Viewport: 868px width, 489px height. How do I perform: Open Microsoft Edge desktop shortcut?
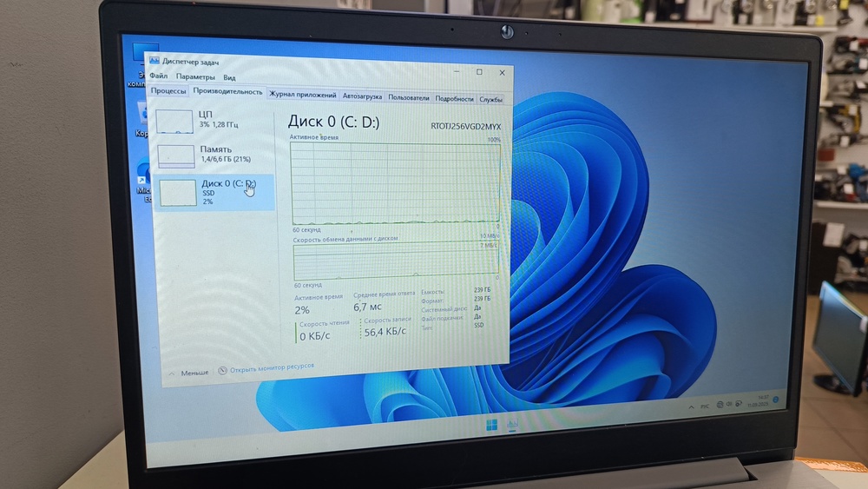click(144, 180)
